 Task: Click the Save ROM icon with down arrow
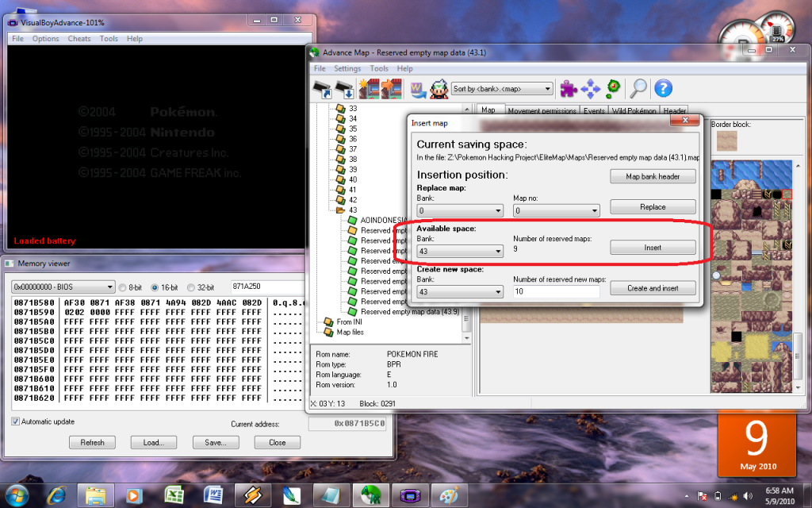coord(344,89)
